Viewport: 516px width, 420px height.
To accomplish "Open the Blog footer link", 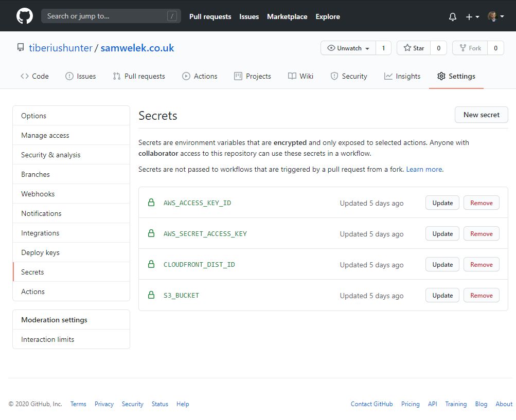I will 481,404.
